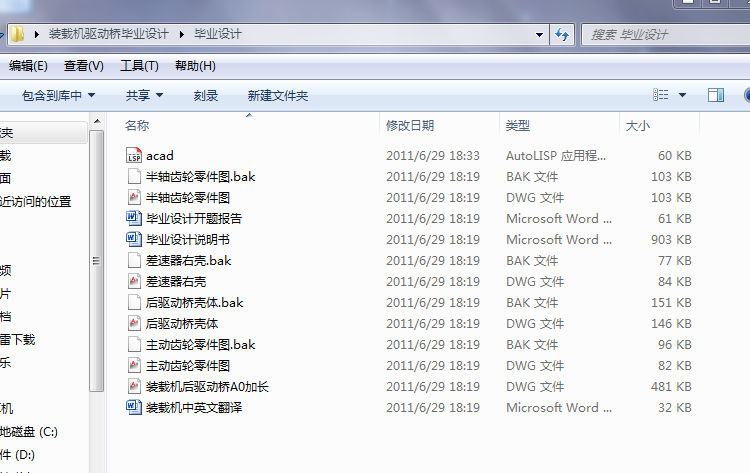750x473 pixels.
Task: Expand arrow before 毕业设计 in path
Action: coord(182,34)
